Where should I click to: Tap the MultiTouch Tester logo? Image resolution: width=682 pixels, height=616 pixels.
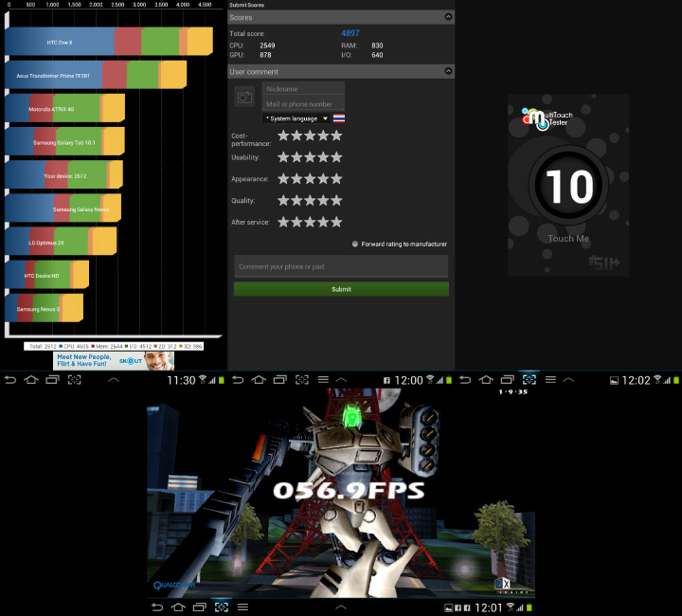547,118
